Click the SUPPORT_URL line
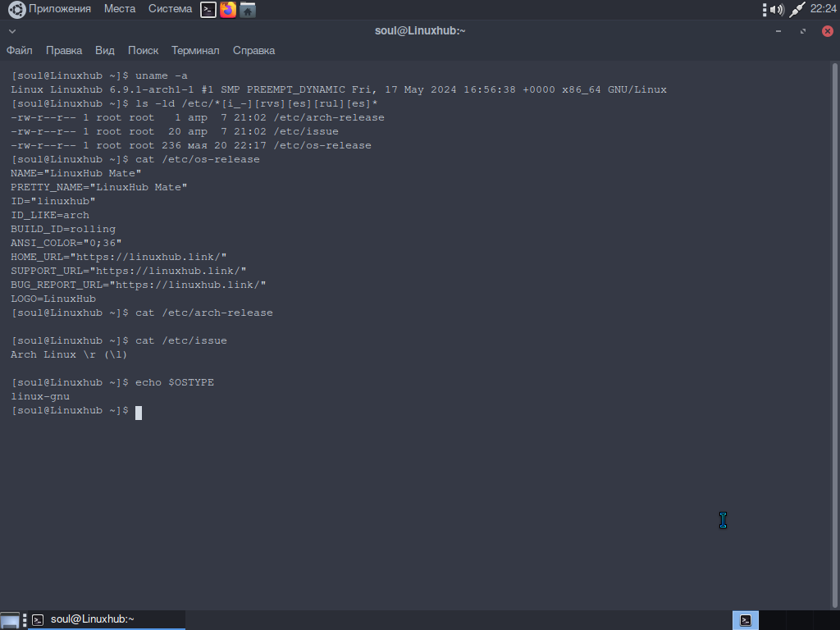The width and height of the screenshot is (840, 630). point(129,271)
